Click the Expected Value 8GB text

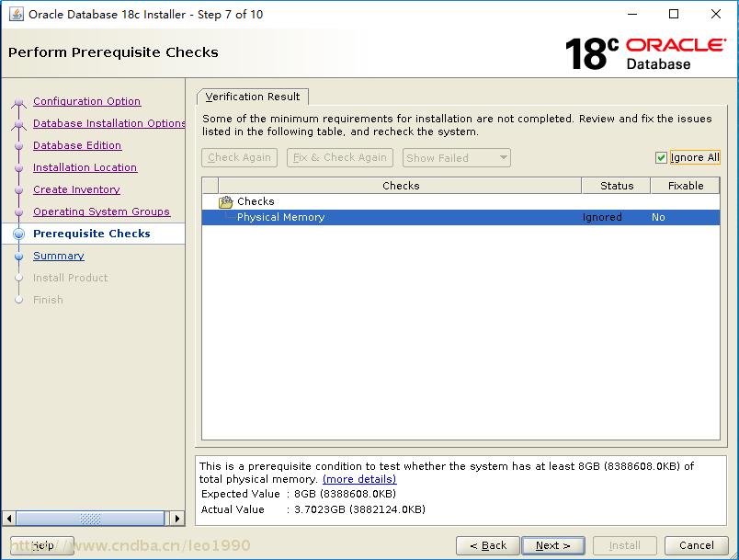(x=345, y=494)
